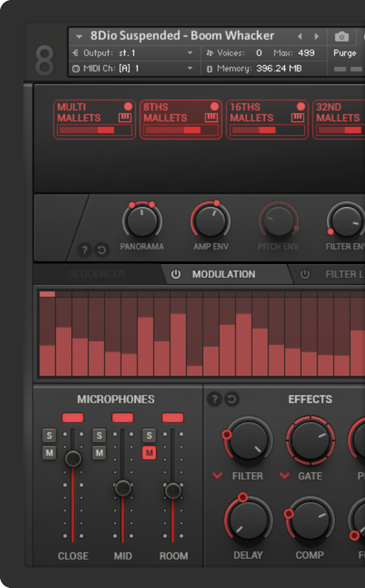Click the Filter effect knob

pyautogui.click(x=248, y=441)
